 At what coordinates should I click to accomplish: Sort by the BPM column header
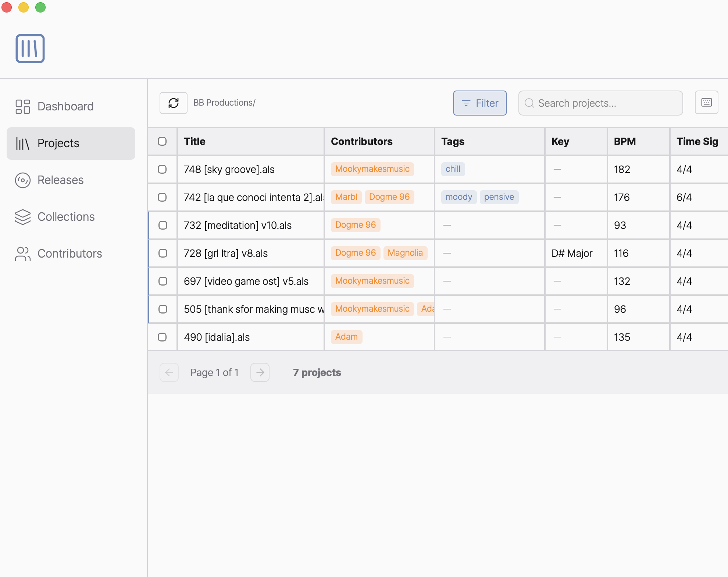click(x=625, y=141)
